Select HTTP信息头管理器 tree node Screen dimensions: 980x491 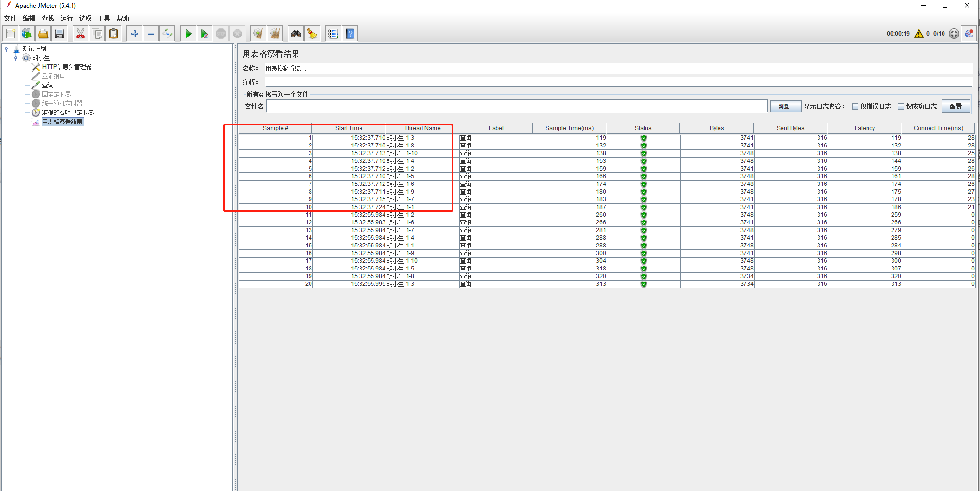tap(67, 67)
